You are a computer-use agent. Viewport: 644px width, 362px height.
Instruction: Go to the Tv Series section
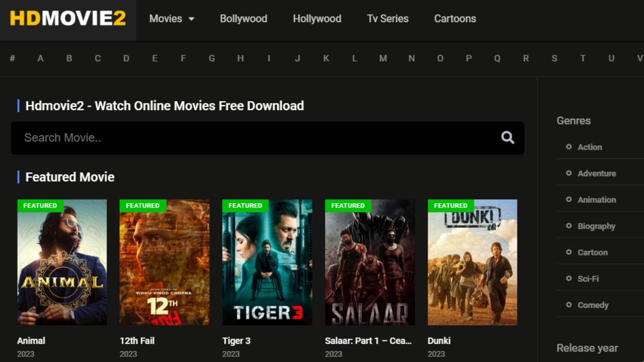(387, 19)
